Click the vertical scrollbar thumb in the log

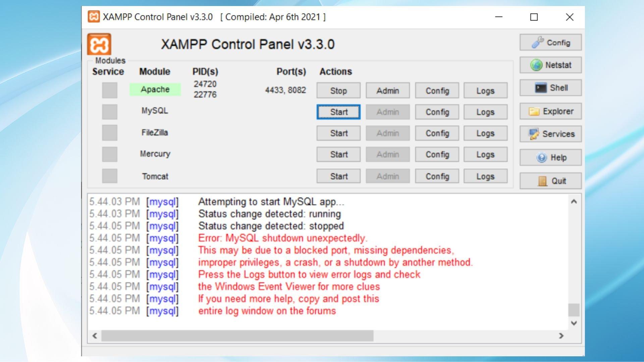click(574, 310)
